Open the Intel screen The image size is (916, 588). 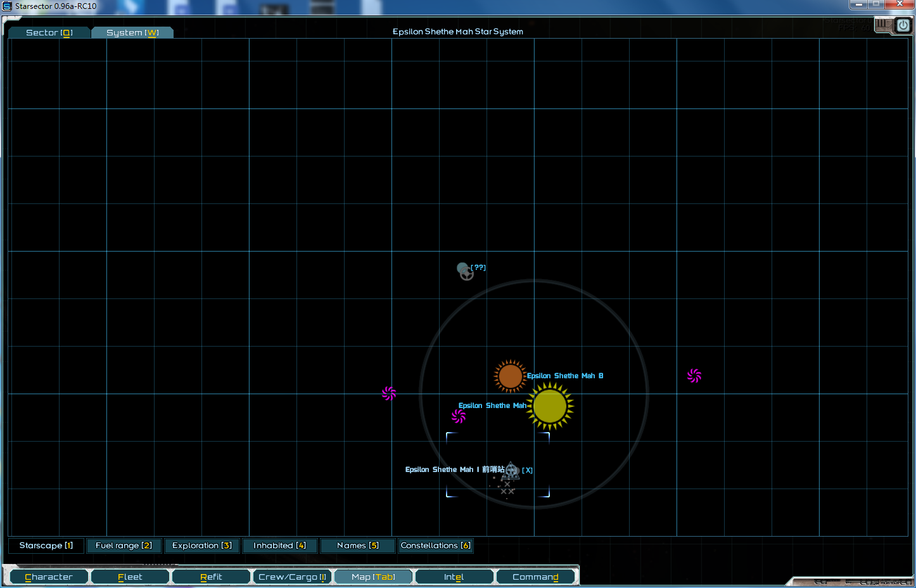(454, 577)
